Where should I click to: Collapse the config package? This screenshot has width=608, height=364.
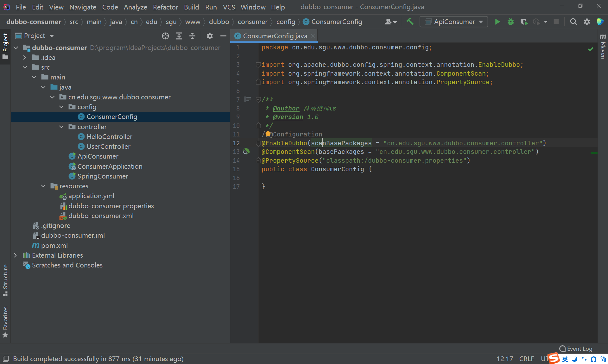tap(61, 107)
